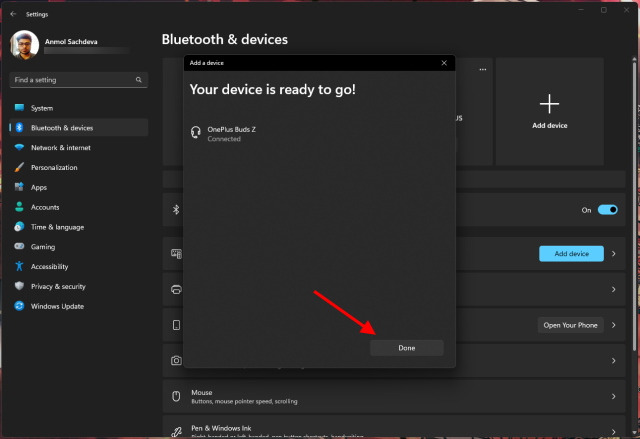Click the Mouse icon
This screenshot has width=640, height=439.
click(176, 396)
